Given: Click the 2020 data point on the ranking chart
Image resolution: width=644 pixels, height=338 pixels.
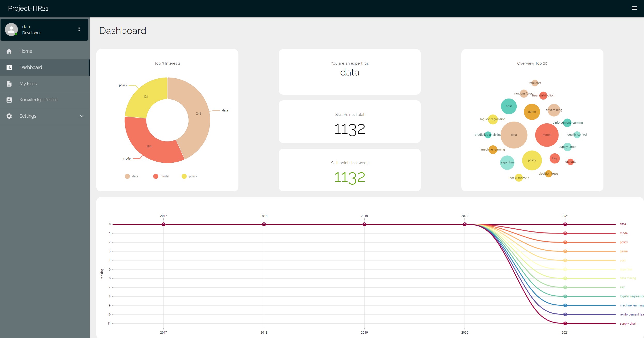Looking at the screenshot, I should tap(465, 224).
